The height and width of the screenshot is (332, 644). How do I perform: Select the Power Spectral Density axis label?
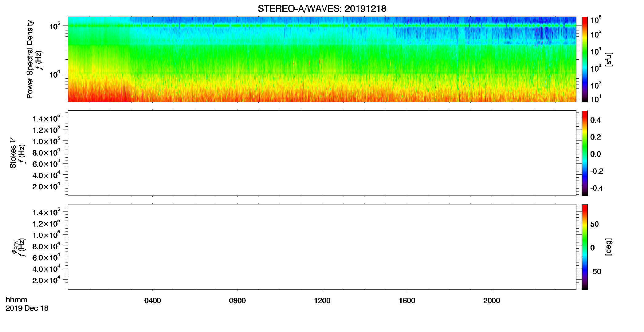30,59
